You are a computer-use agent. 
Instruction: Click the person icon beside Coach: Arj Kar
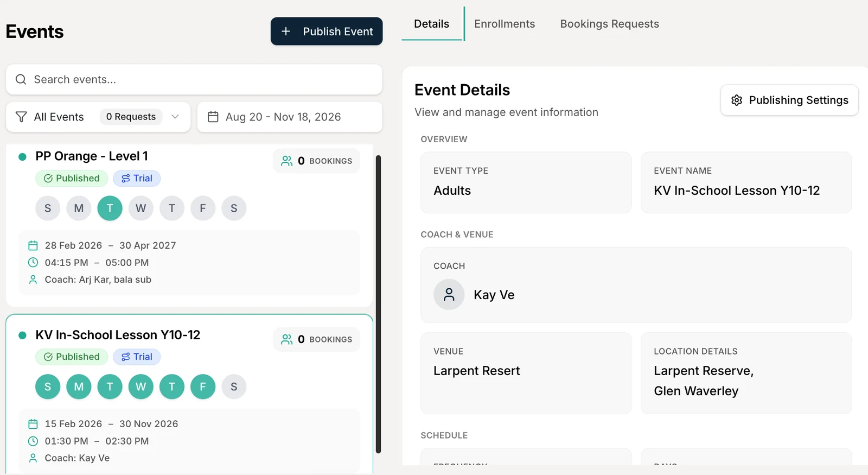click(33, 280)
